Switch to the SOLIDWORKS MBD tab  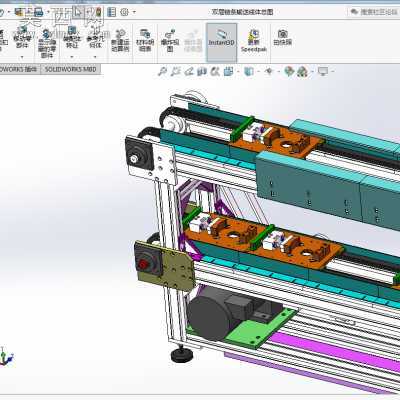pos(71,69)
